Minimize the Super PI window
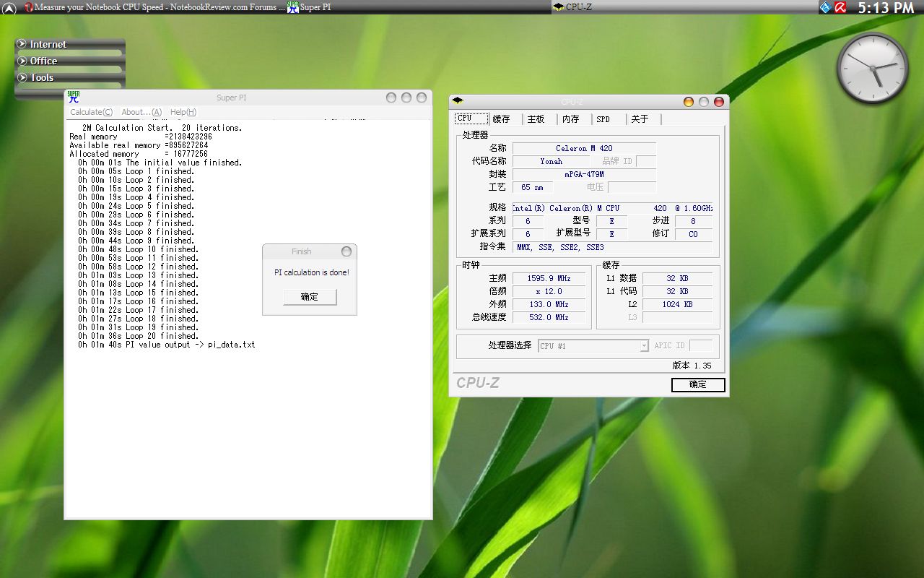The height and width of the screenshot is (578, 924). coord(391,98)
